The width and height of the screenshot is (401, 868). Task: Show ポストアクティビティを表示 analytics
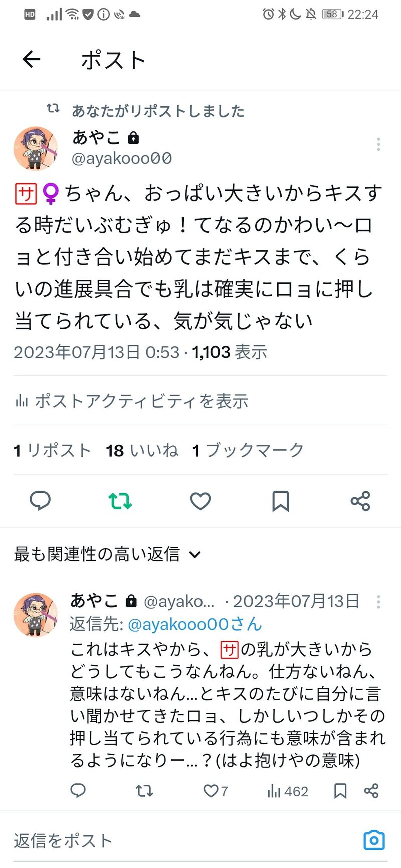[x=131, y=401]
